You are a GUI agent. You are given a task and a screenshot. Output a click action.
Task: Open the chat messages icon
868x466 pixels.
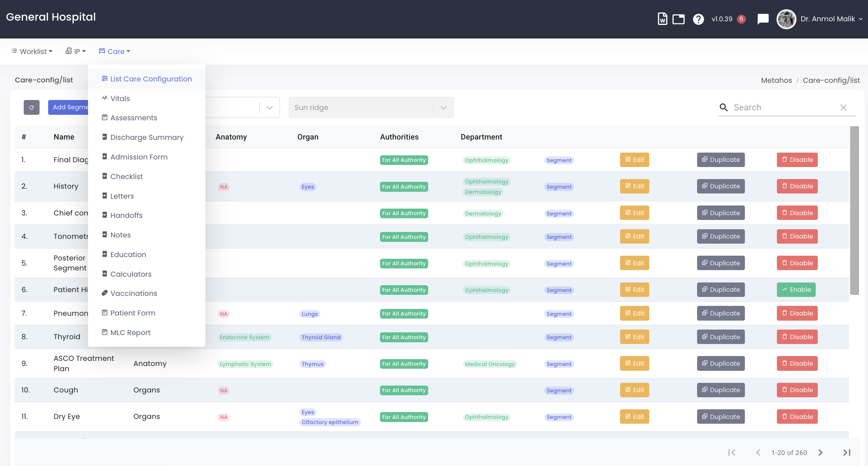pos(763,19)
